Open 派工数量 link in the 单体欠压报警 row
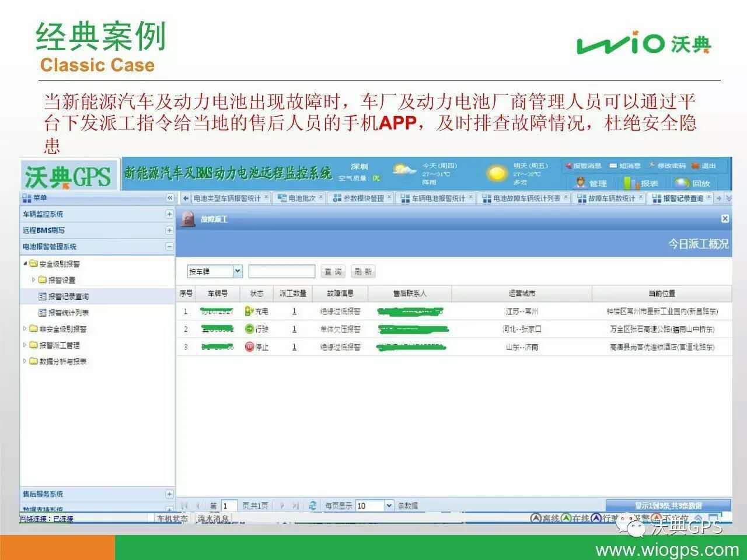This screenshot has height=560, width=747. (294, 329)
